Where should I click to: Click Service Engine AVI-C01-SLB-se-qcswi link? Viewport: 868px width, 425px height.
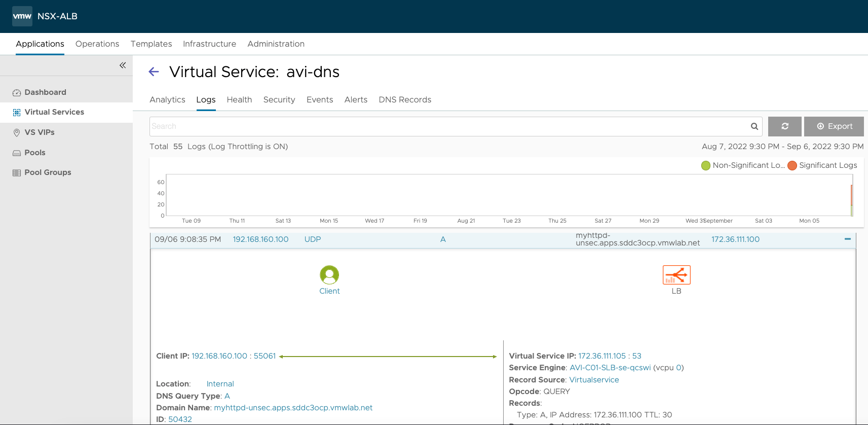click(611, 368)
